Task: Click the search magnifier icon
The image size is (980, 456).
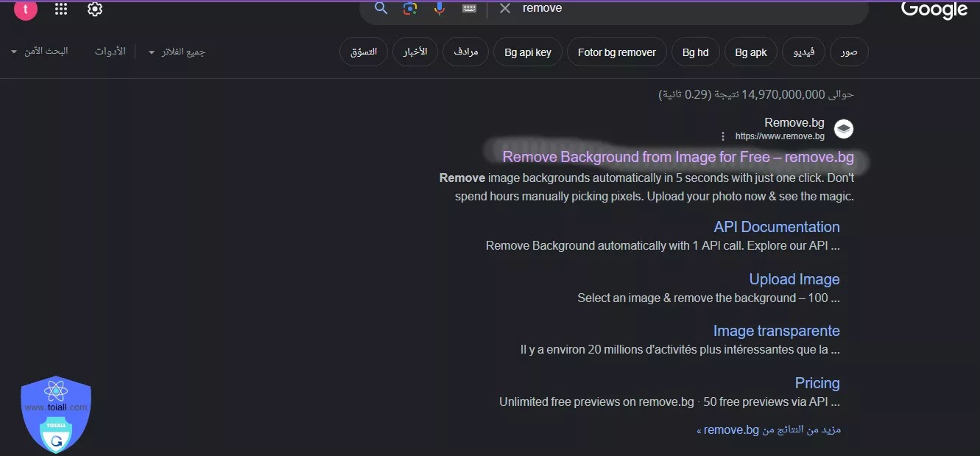Action: tap(381, 8)
